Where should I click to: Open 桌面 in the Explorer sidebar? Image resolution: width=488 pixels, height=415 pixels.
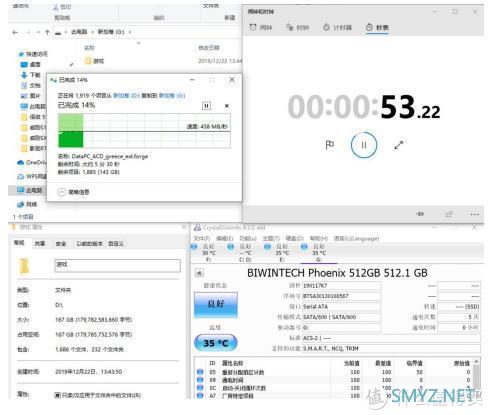tap(31, 64)
